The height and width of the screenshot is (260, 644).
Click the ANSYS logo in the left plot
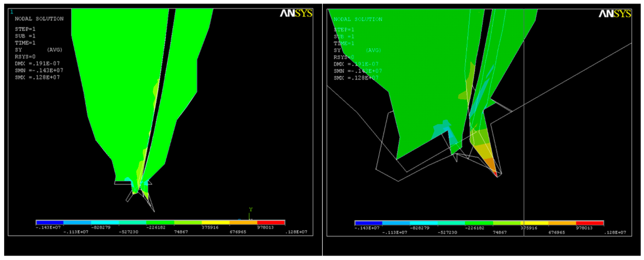[x=296, y=13]
